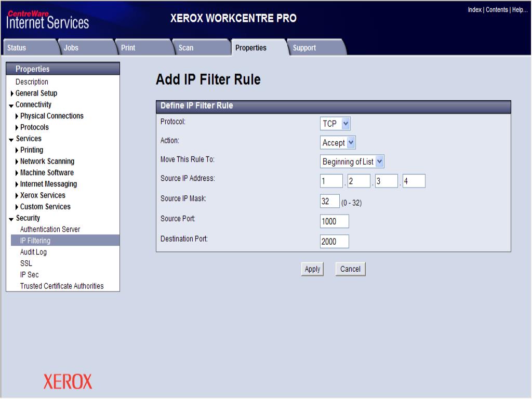This screenshot has width=532, height=399.
Task: Click the Cancel button
Action: 350,269
